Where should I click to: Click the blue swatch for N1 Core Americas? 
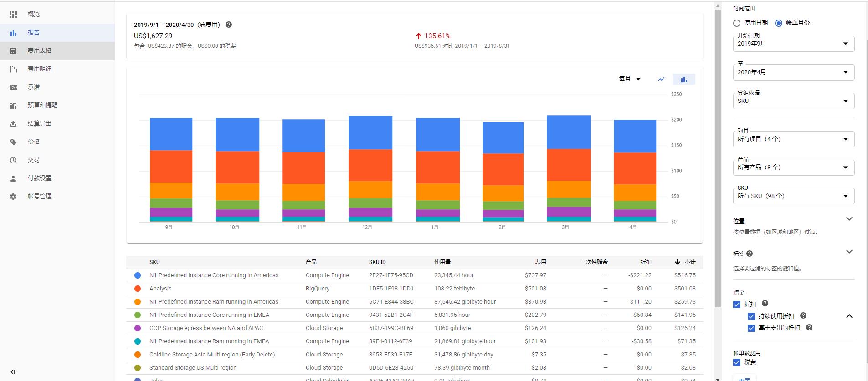point(138,275)
